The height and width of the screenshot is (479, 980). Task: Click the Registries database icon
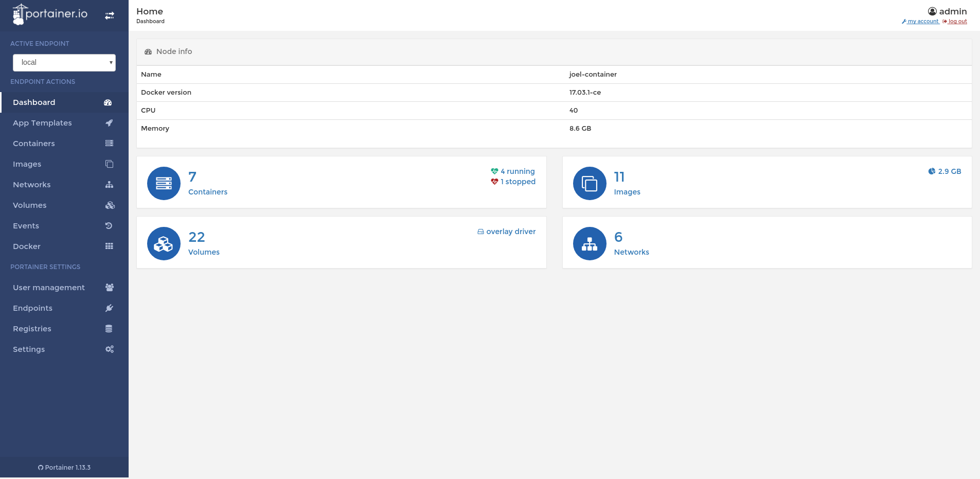coord(109,329)
